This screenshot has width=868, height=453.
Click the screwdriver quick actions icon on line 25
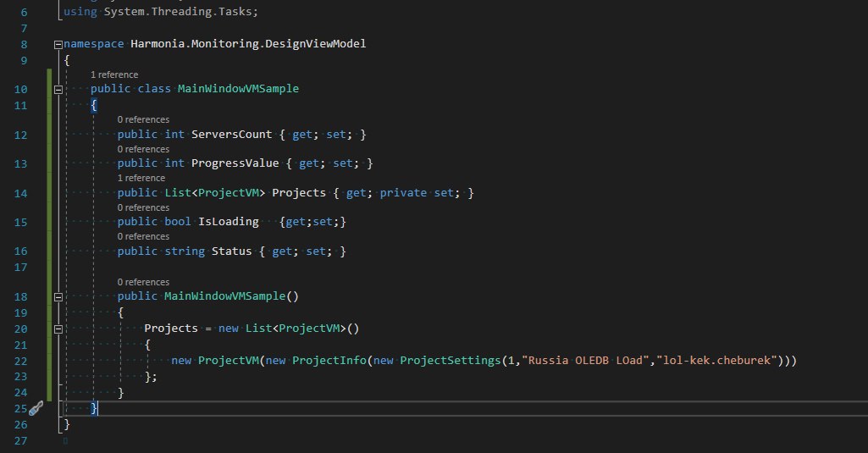tap(36, 409)
